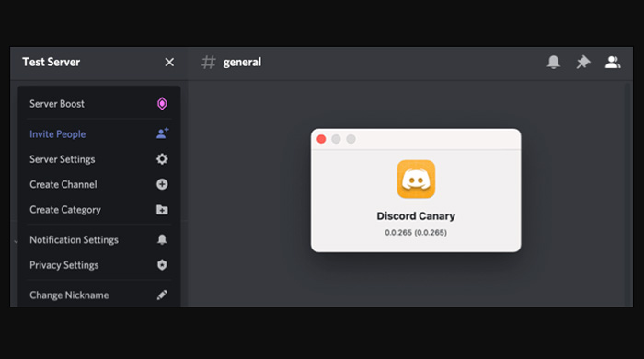Viewport: 644px width, 359px height.
Task: Click the chat area vertical scrollbar
Action: click(627, 194)
